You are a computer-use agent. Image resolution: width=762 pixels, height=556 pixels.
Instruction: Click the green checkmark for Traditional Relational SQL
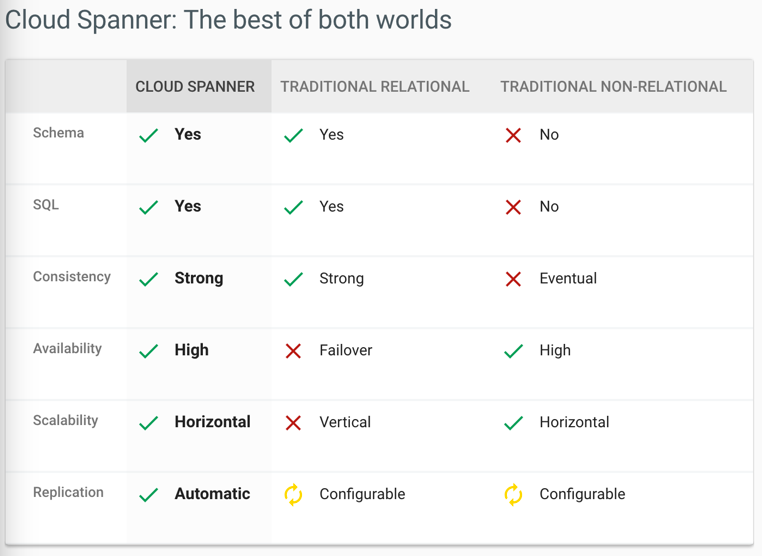(293, 207)
